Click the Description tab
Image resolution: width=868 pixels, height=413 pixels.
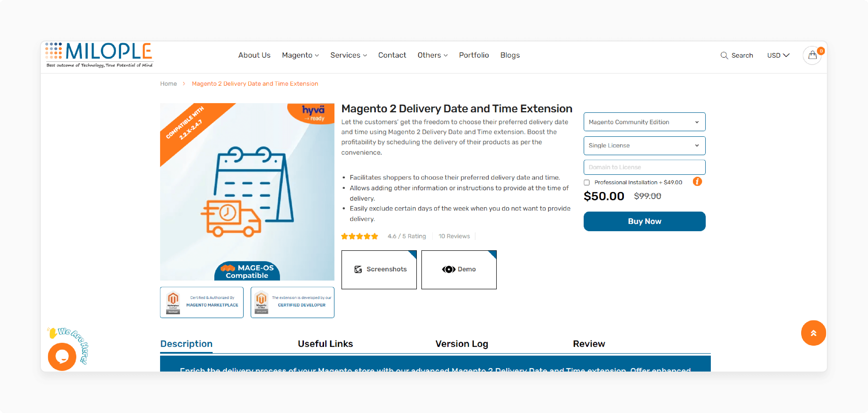(186, 343)
